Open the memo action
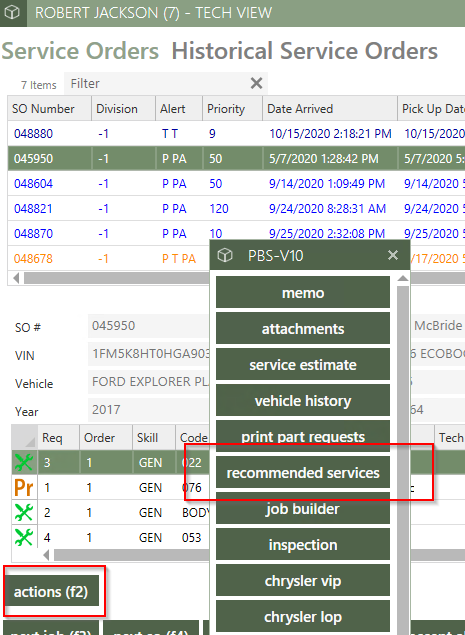Image resolution: width=465 pixels, height=635 pixels. coord(303,292)
